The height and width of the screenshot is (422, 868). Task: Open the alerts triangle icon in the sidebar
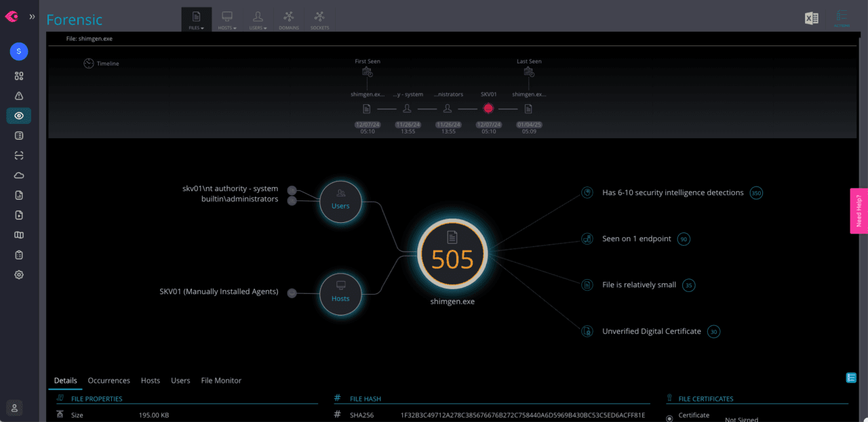pos(18,96)
